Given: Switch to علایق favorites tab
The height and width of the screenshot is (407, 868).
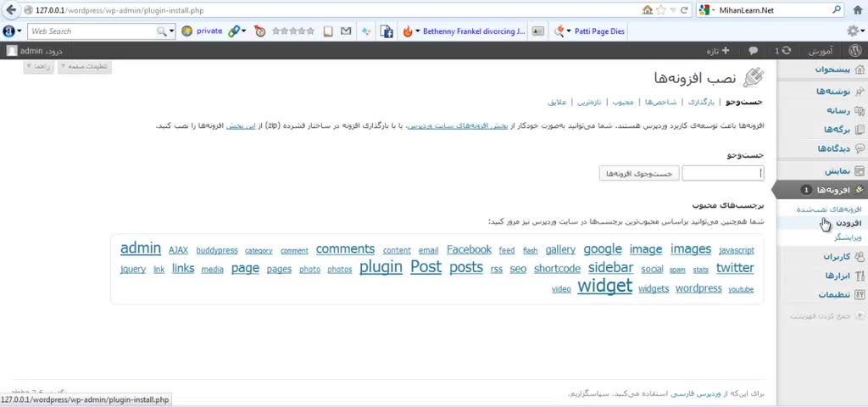Looking at the screenshot, I should point(557,102).
